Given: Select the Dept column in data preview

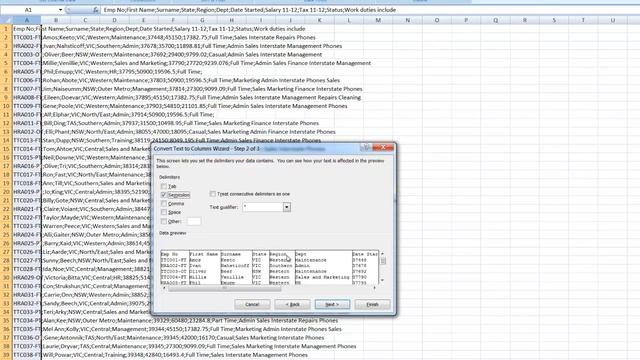Looking at the screenshot, I should (x=323, y=267).
